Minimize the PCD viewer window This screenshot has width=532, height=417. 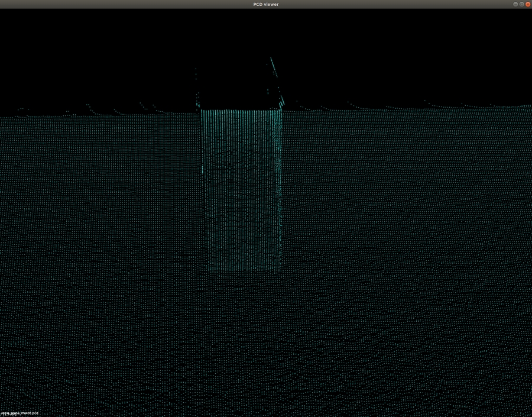click(x=515, y=4)
